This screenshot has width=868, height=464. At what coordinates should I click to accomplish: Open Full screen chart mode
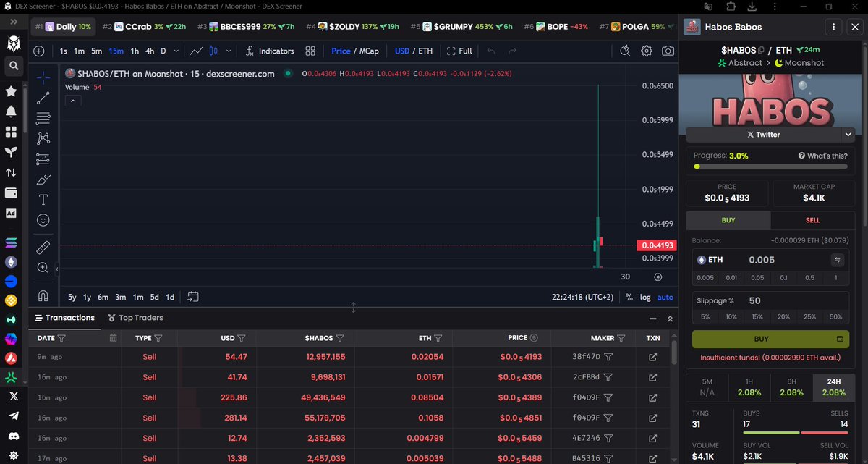(459, 51)
